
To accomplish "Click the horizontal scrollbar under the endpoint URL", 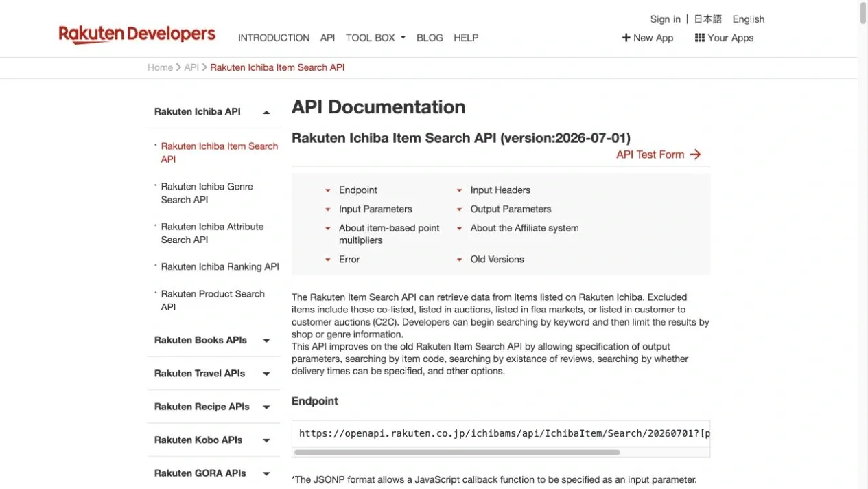I will (x=457, y=453).
